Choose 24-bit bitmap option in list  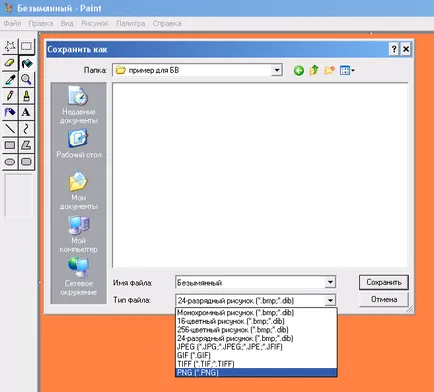[x=256, y=338]
